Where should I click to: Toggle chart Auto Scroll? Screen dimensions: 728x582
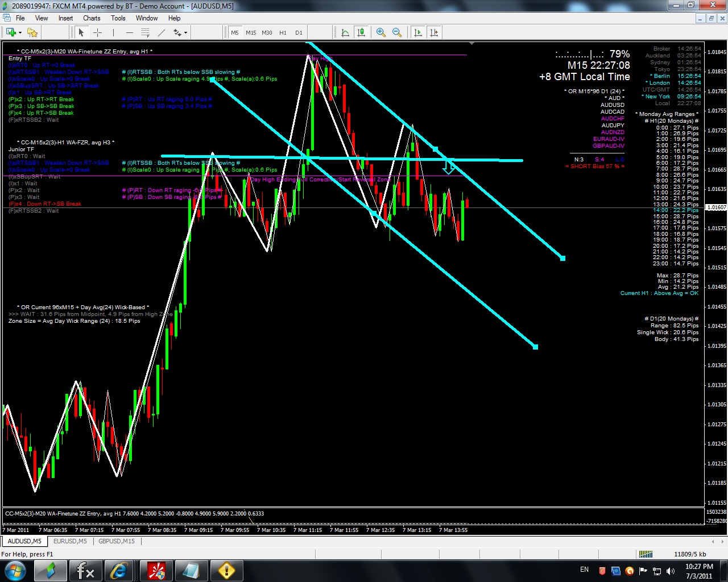[418, 32]
